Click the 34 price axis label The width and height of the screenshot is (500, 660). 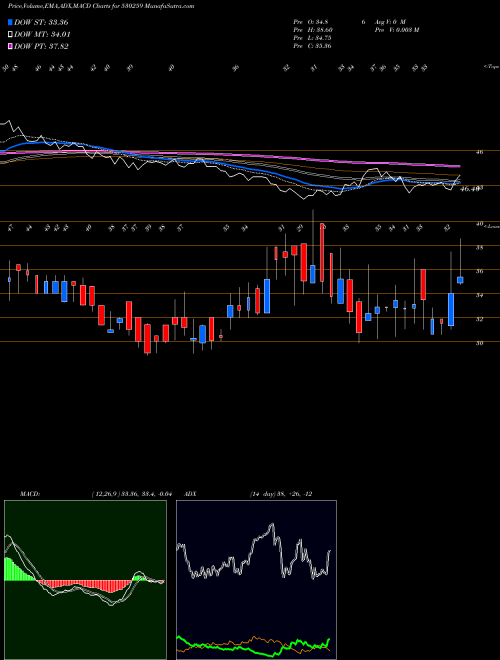pyautogui.click(x=479, y=295)
